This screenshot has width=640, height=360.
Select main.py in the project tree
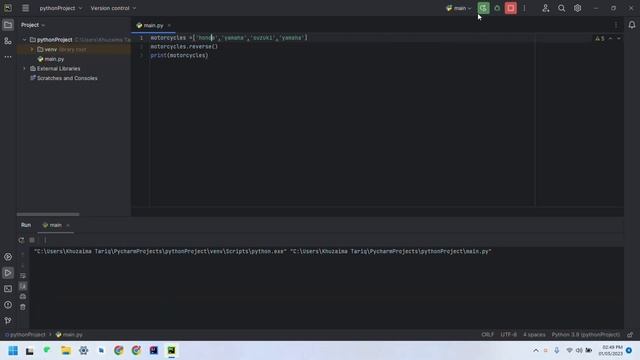51,59
